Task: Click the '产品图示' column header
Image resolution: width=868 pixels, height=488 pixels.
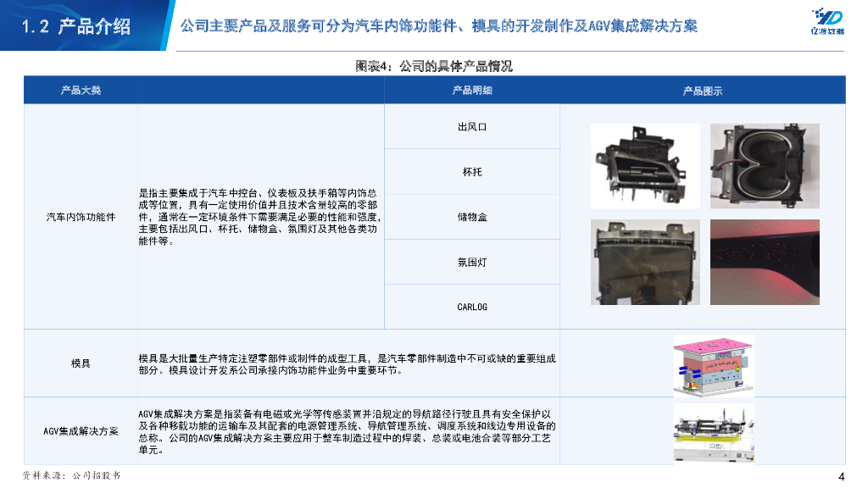Action: [703, 91]
